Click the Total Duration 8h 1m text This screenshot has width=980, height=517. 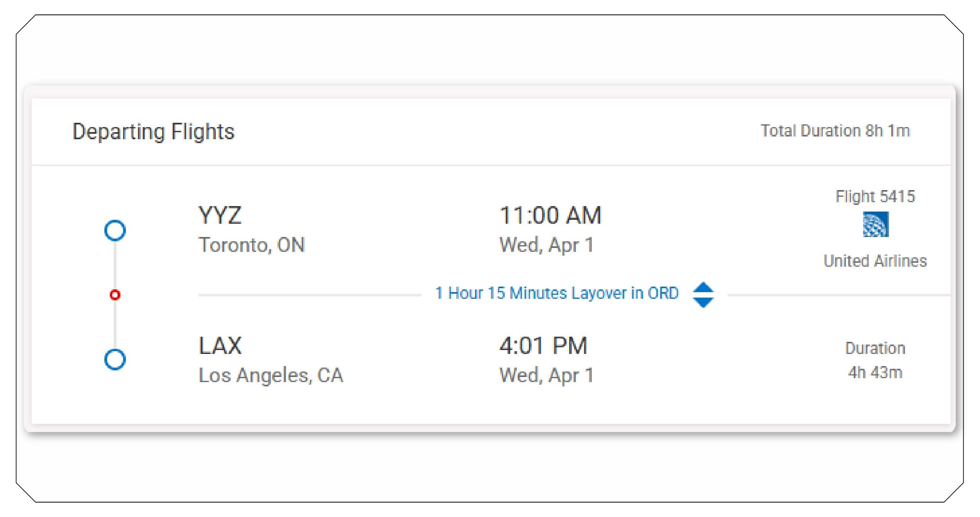point(835,131)
